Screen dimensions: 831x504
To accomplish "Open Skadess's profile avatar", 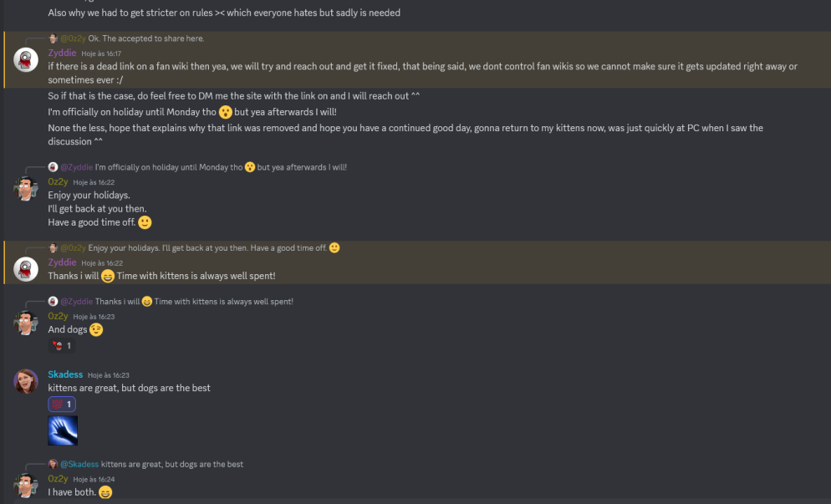I will point(26,381).
